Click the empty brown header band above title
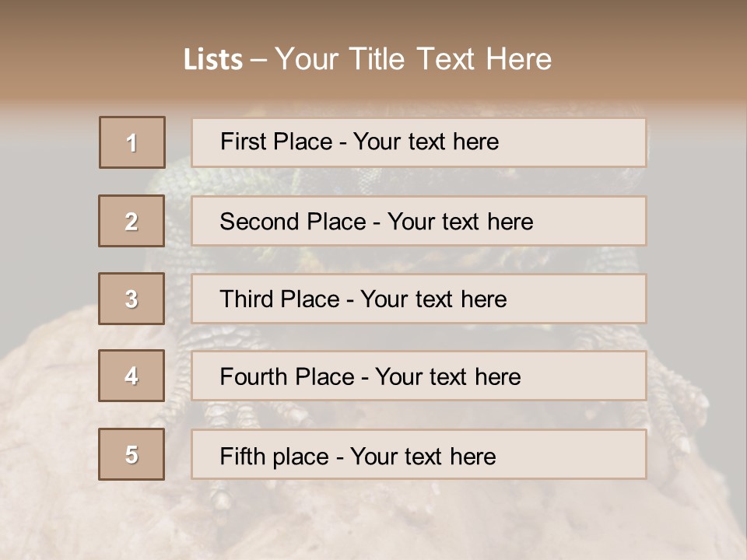The width and height of the screenshot is (747, 560). tap(373, 17)
